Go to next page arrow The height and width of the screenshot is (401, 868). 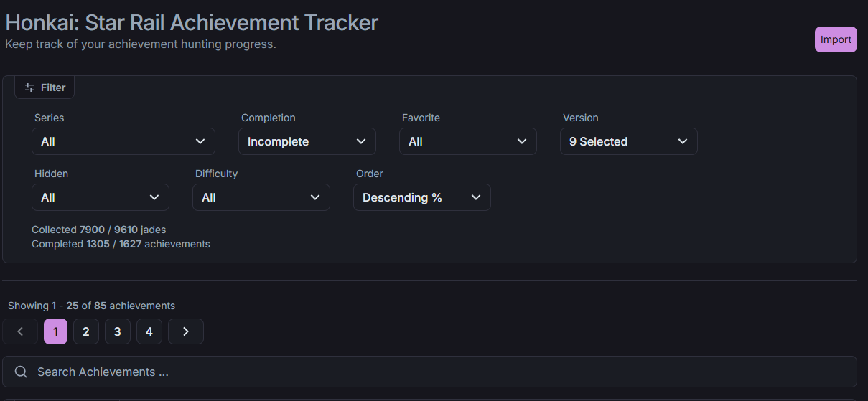[x=186, y=331]
